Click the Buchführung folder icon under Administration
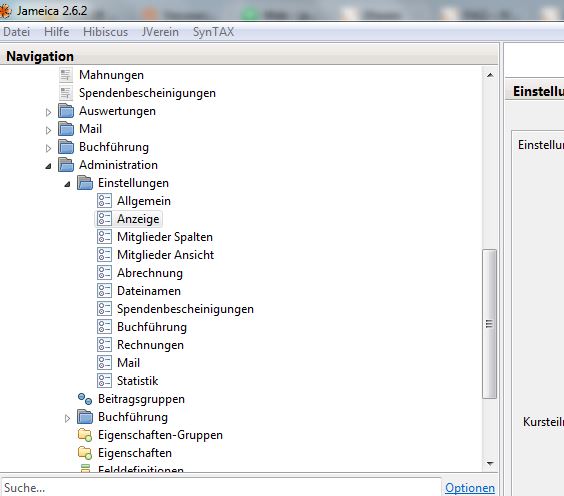Image resolution: width=564 pixels, height=496 pixels. tap(85, 417)
